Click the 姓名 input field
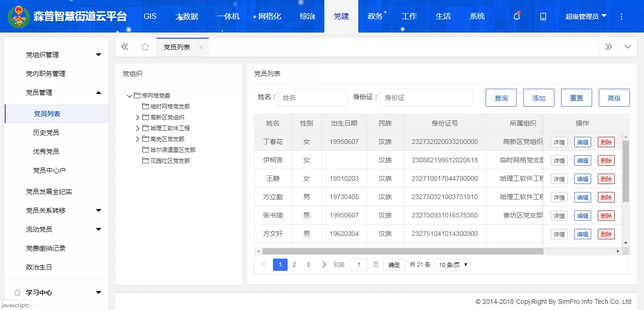Screen dimensions: 644x310 (313, 98)
